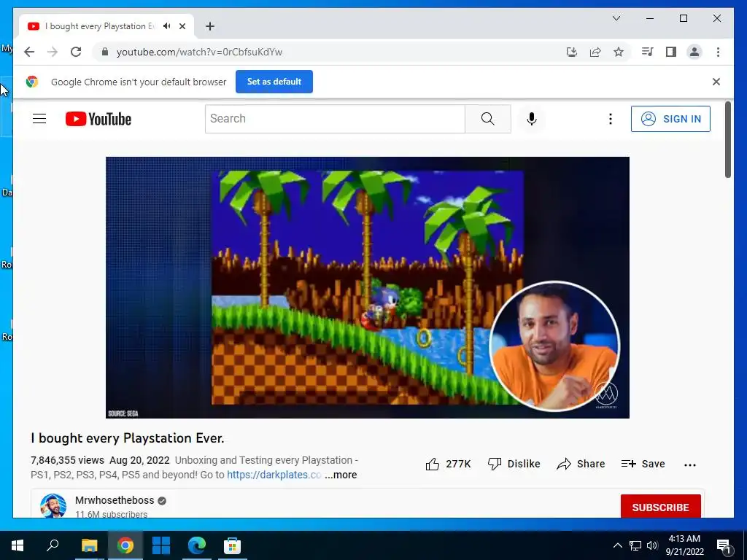Viewport: 747px width, 560px height.
Task: Go to YouTube home via logo
Action: coord(98,119)
